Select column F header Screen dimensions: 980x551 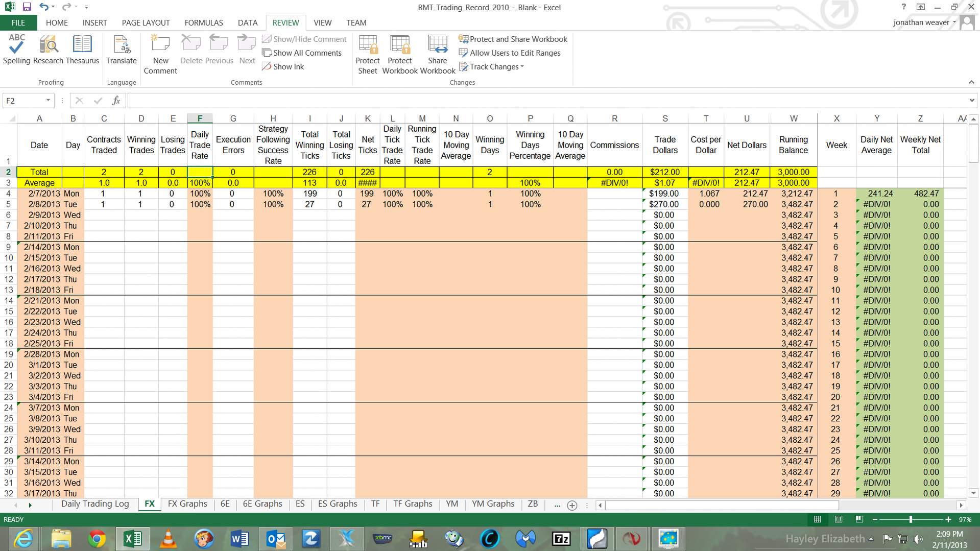200,118
